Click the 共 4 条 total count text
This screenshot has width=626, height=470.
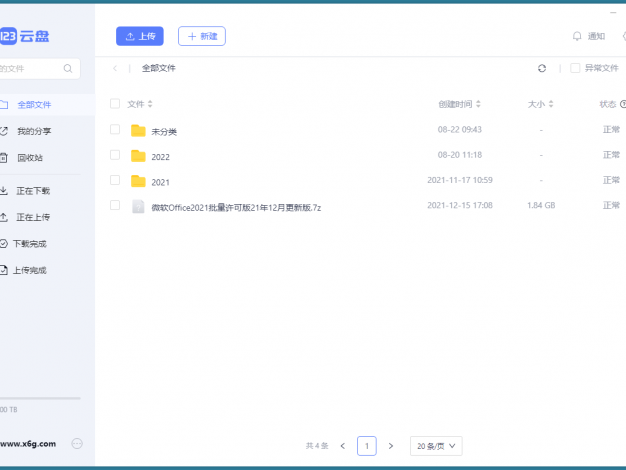317,446
